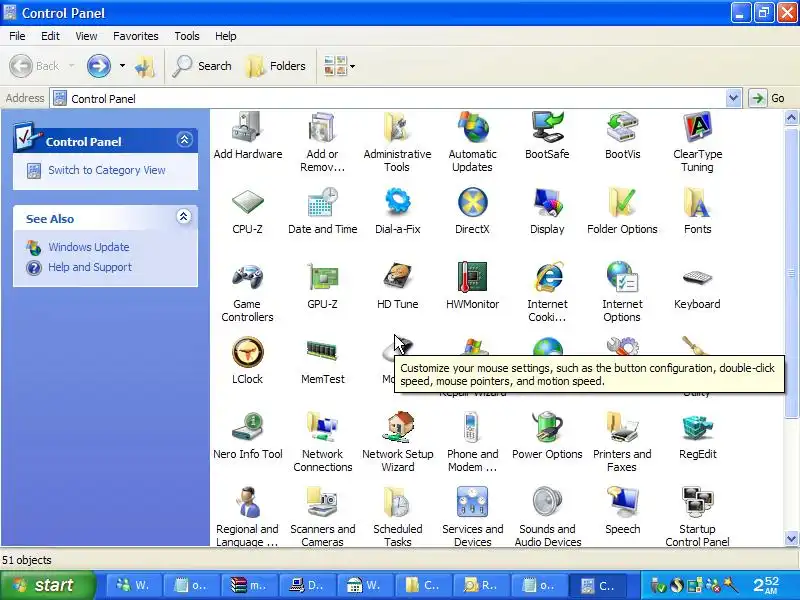Collapse the Control Panel task pane
This screenshot has height=600, width=800.
point(184,139)
